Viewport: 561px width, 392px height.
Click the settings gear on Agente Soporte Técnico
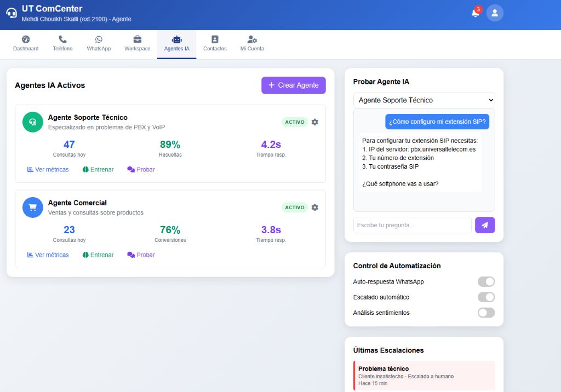(x=314, y=122)
